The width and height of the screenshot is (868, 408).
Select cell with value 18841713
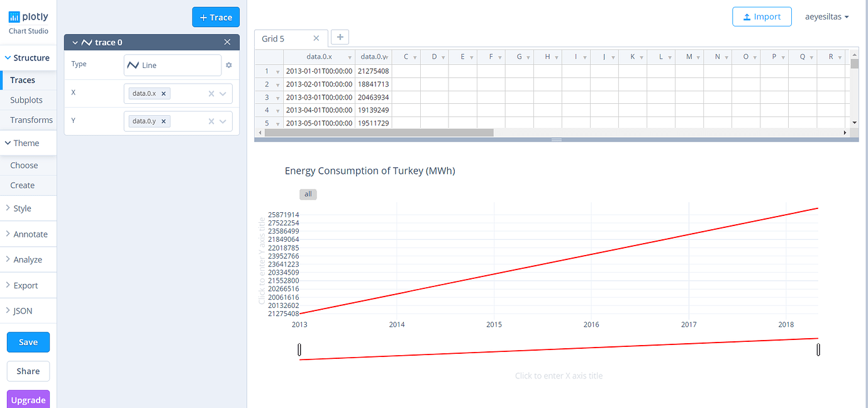[374, 84]
